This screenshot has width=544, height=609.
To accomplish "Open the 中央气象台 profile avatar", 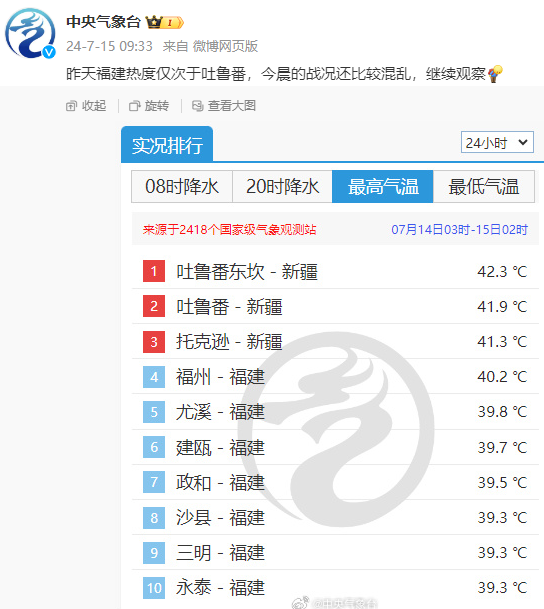I will click(x=30, y=33).
